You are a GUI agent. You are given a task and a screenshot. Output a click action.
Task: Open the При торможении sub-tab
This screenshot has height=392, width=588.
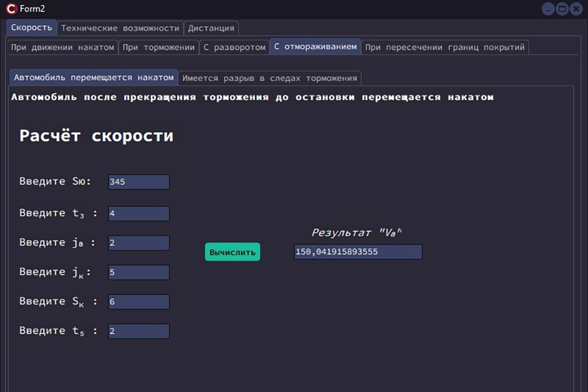[158, 47]
